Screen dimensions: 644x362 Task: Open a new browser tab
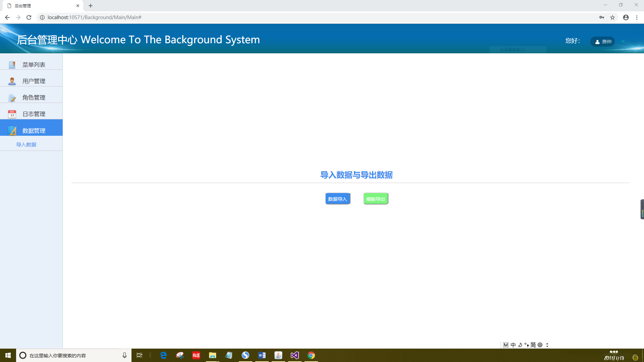point(91,6)
